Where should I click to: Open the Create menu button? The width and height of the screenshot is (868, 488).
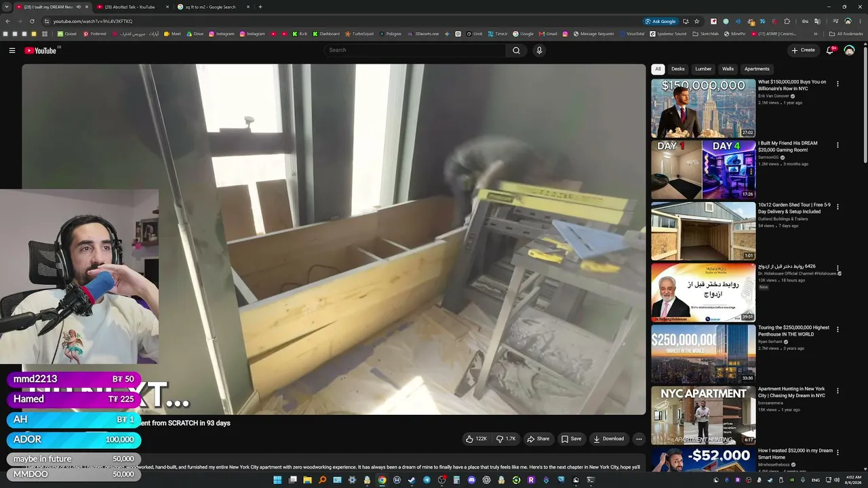[x=804, y=50]
